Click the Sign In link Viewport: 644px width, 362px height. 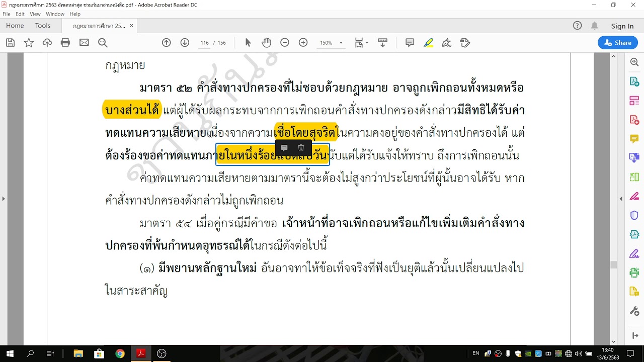[622, 26]
